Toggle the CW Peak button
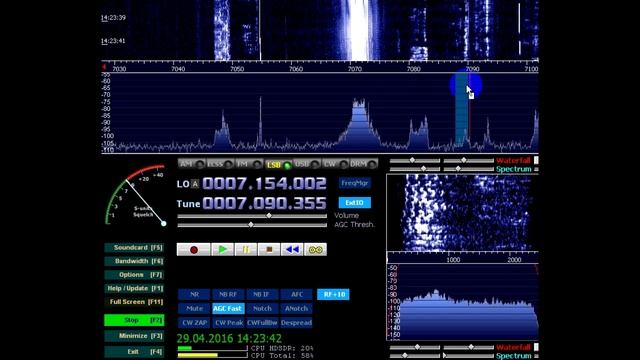 click(x=228, y=322)
